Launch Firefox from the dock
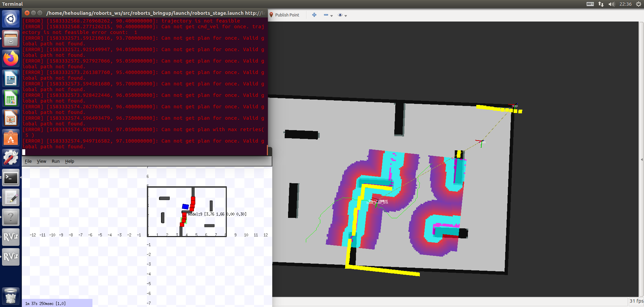 pyautogui.click(x=11, y=59)
